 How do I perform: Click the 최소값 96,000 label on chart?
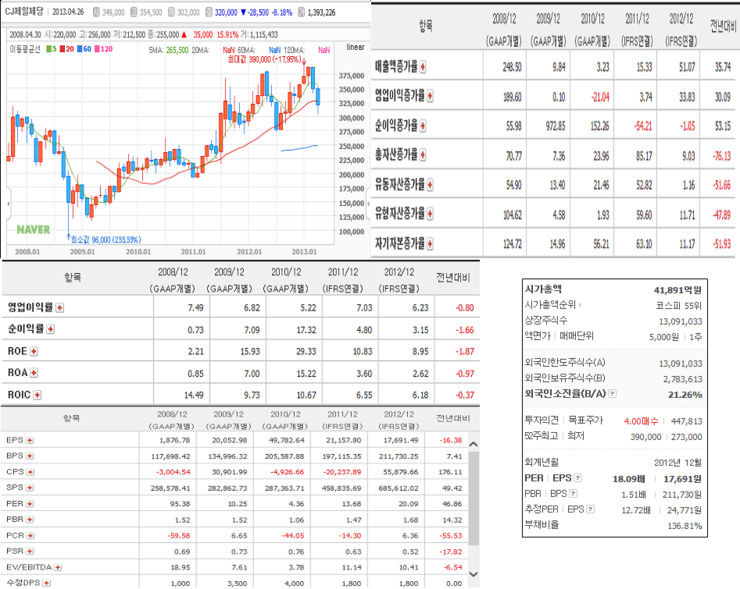click(106, 240)
